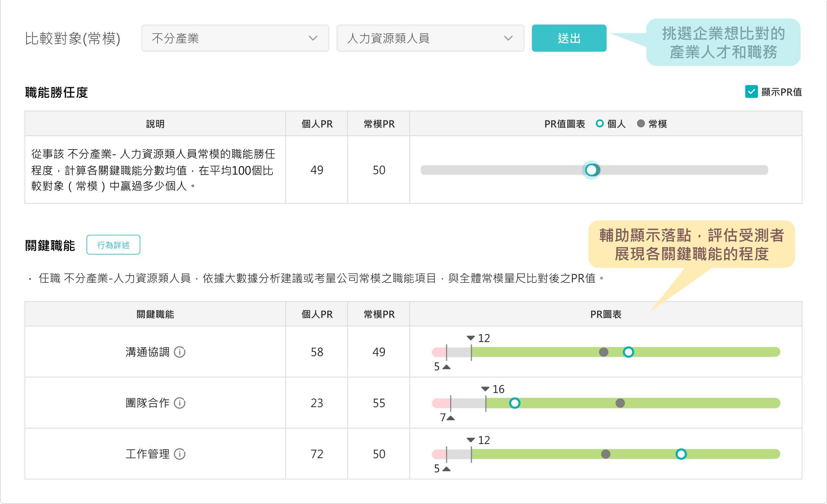
Task: Click the 行為詳述 button
Action: pyautogui.click(x=113, y=245)
